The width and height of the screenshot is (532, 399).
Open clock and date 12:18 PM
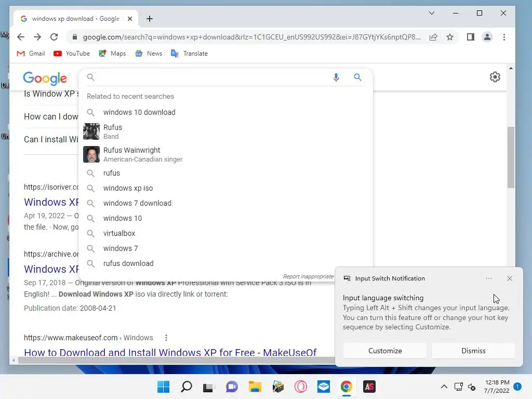497,387
